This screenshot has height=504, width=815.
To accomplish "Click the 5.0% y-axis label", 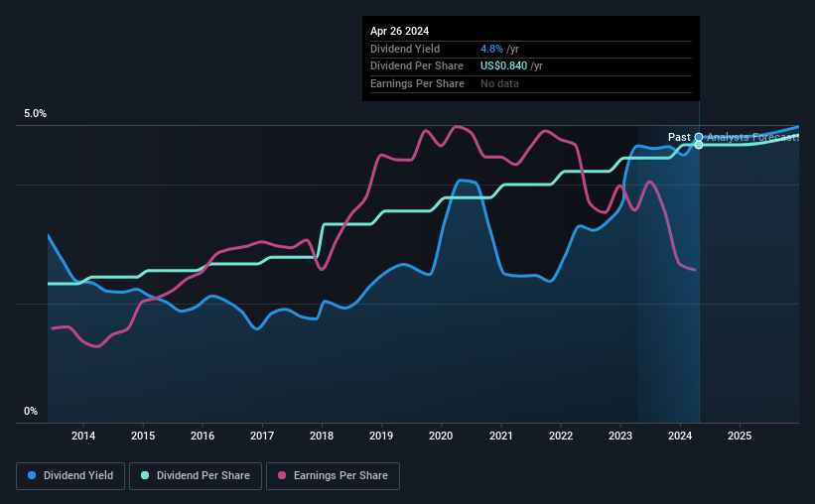I will (36, 114).
